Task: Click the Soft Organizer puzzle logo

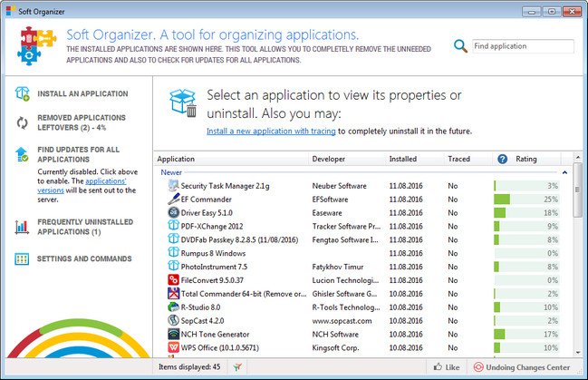Action: click(x=36, y=45)
